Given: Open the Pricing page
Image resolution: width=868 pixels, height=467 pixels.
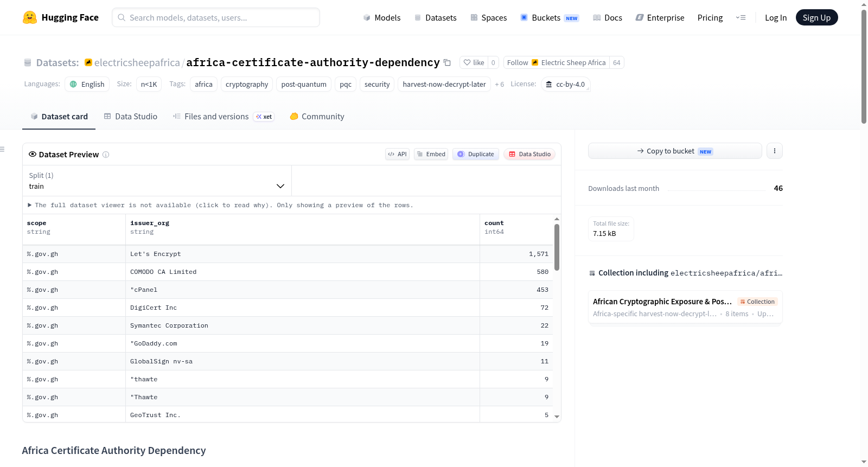Looking at the screenshot, I should (x=710, y=17).
